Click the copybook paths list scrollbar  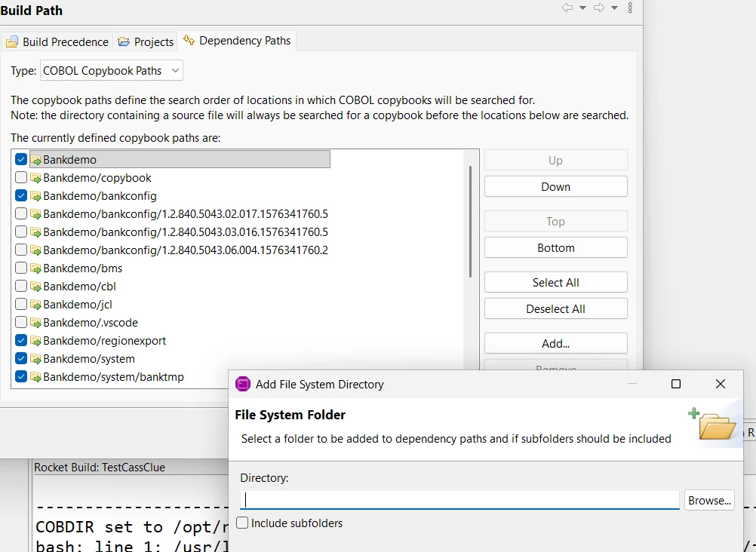tap(470, 222)
